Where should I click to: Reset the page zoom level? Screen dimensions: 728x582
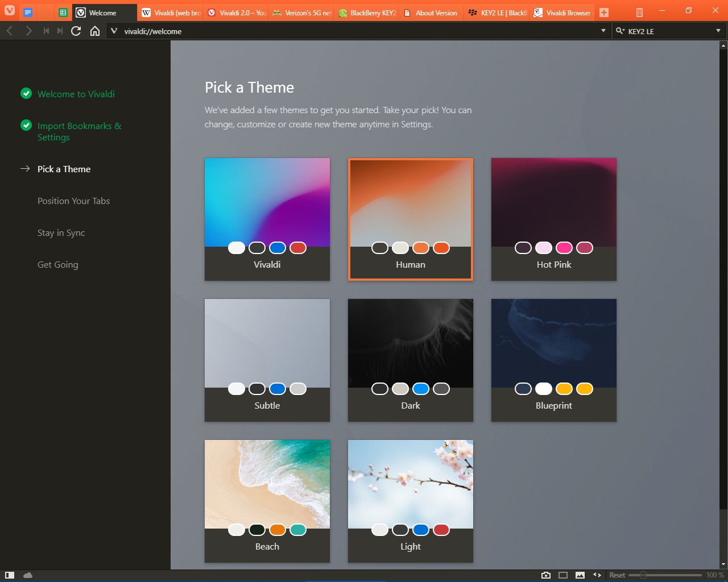(x=617, y=575)
